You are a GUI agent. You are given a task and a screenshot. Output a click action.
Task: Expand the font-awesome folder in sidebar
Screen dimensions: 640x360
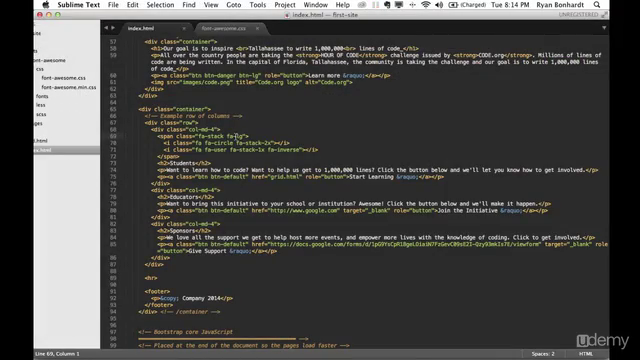50,60
